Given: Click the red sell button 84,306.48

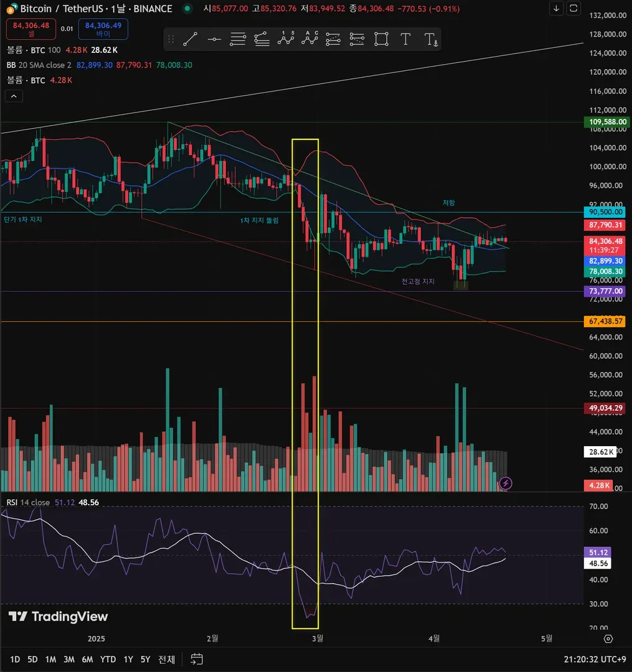Looking at the screenshot, I should [x=31, y=29].
